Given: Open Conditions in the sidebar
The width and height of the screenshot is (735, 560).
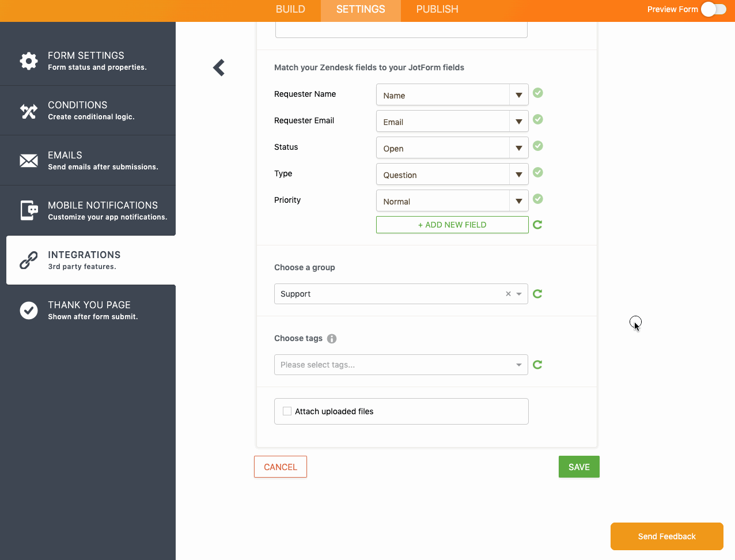Looking at the screenshot, I should click(88, 111).
